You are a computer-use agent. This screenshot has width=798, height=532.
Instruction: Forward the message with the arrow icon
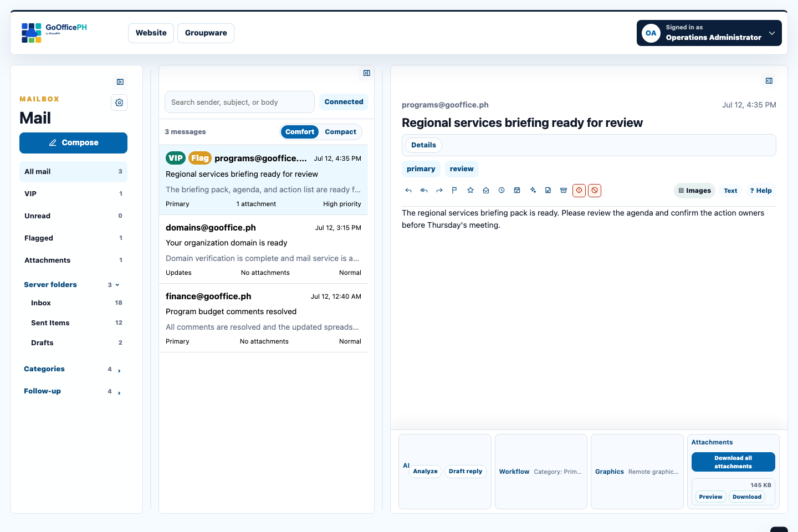pyautogui.click(x=439, y=191)
